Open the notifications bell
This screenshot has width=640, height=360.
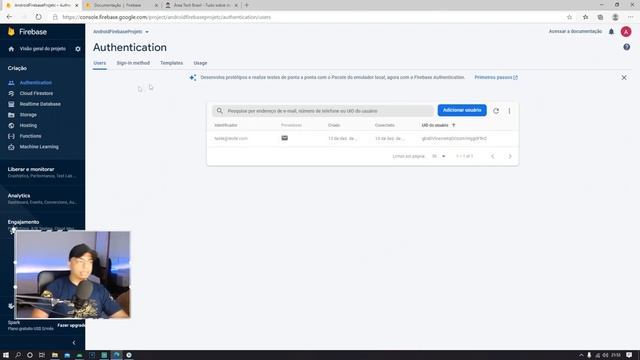click(x=611, y=31)
